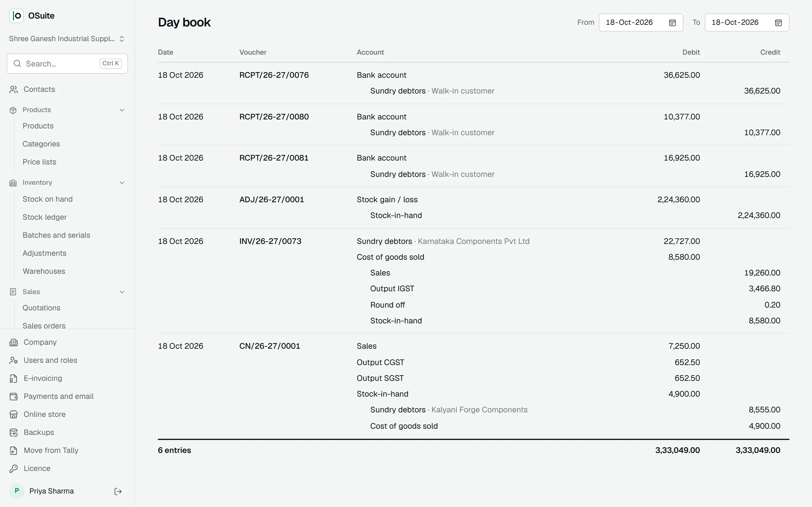Open Users and roles settings
The image size is (812, 507).
coord(50,360)
